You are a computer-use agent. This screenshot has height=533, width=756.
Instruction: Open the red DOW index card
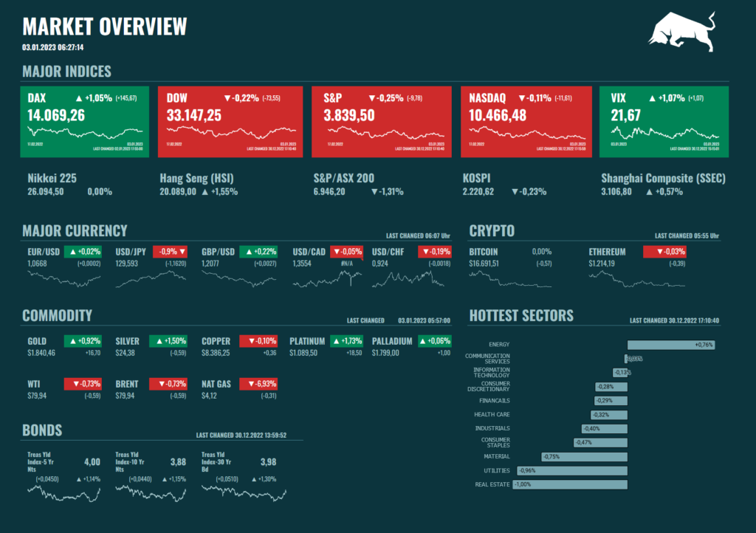[x=230, y=122]
